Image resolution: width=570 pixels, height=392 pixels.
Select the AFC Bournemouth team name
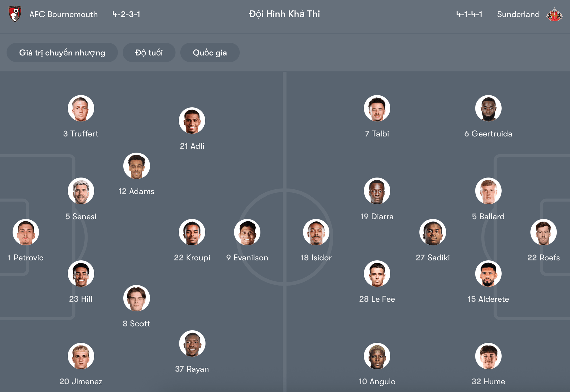[x=64, y=14]
